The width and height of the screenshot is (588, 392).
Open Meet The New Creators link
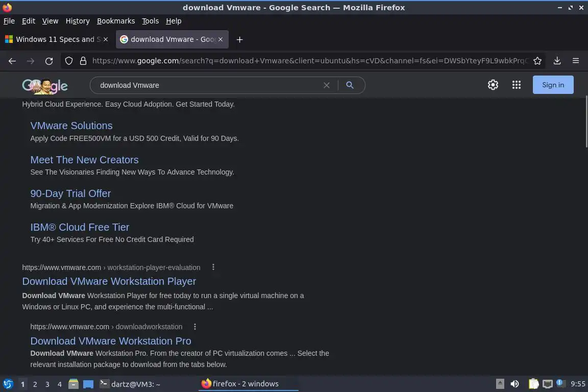coord(84,160)
